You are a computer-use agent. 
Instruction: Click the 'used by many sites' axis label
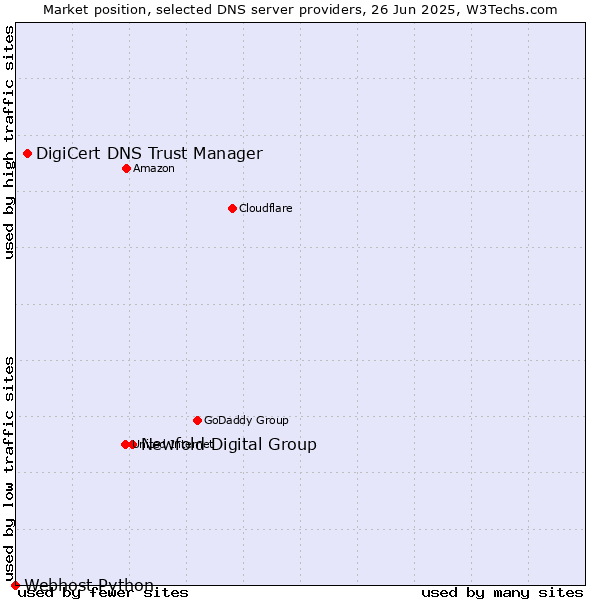point(502,593)
